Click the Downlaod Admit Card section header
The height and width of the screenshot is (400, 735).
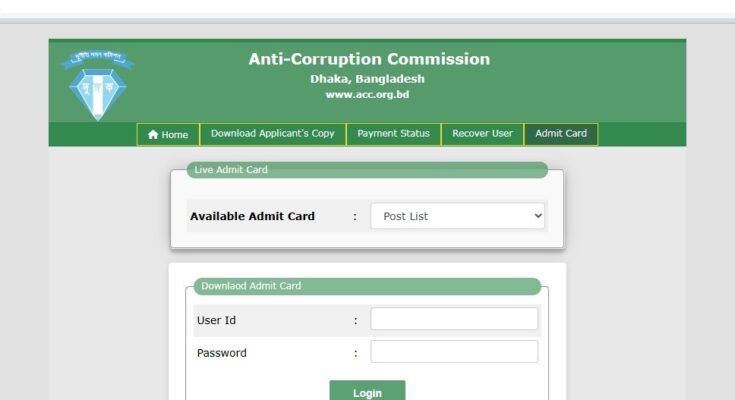coord(251,286)
